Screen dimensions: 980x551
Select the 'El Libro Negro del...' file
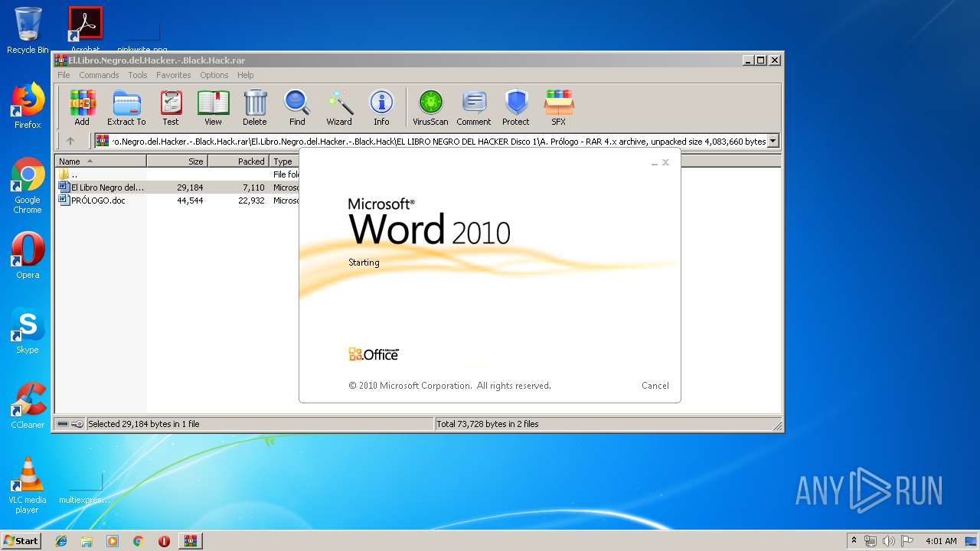pos(177,187)
